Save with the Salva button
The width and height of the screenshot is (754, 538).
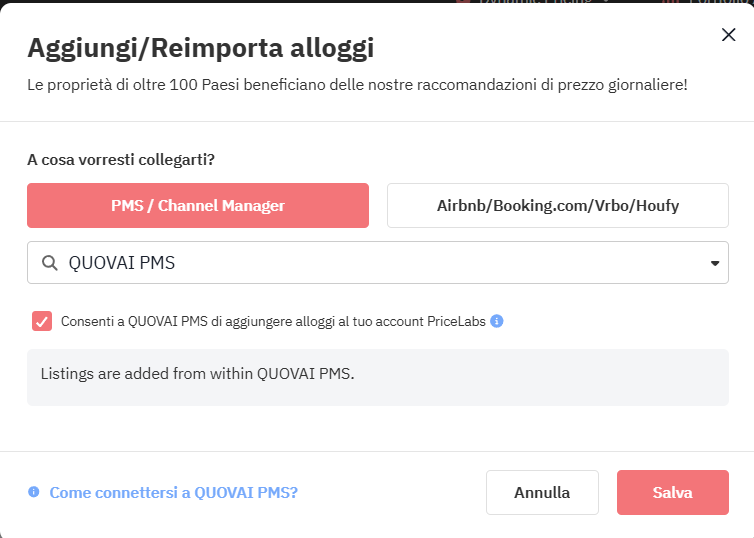coord(672,493)
